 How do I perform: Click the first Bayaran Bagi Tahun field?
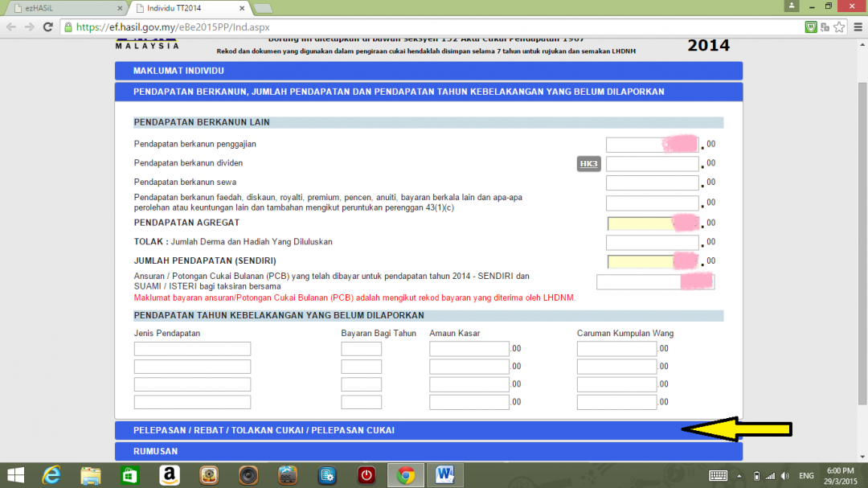pos(361,348)
